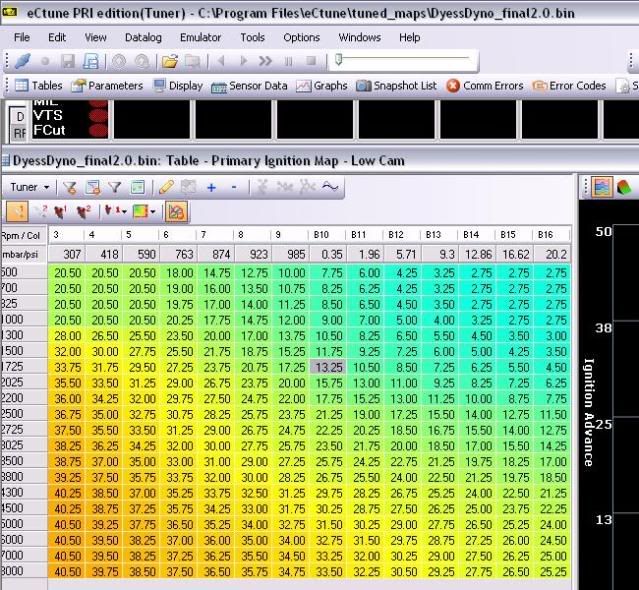Click the pencil edit icon in table toolbar

coord(166,186)
